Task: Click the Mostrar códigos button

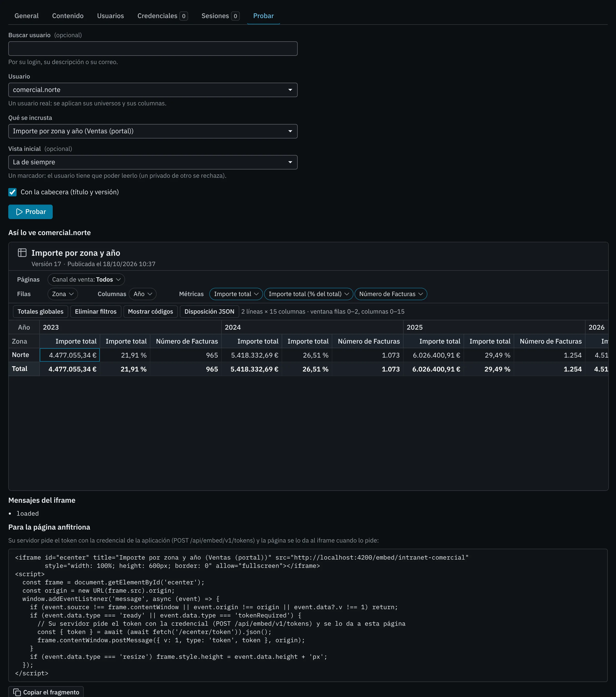Action: (150, 312)
